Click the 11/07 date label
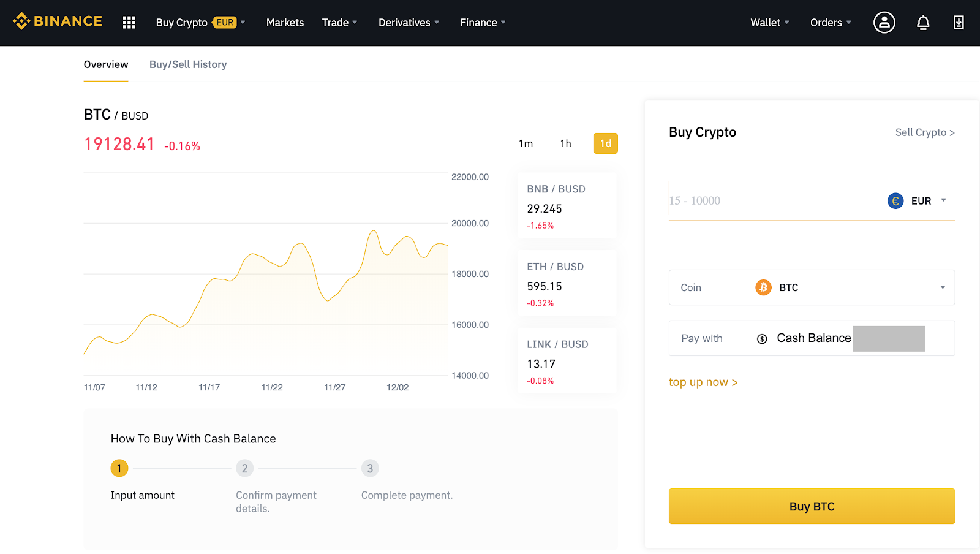 coord(94,387)
